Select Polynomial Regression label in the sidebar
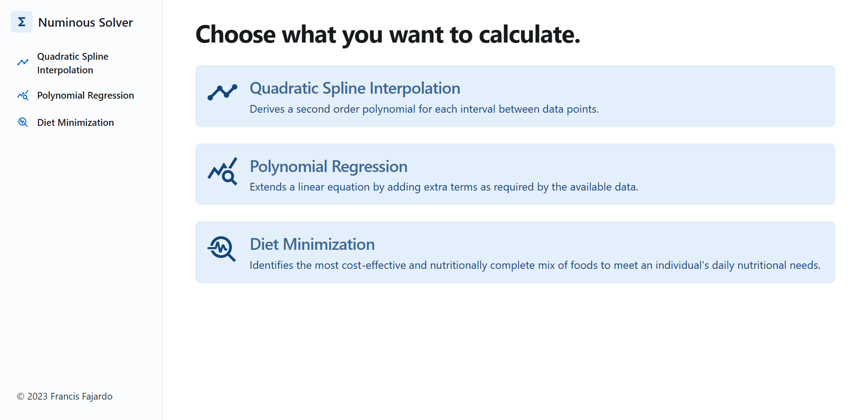868x420 pixels. [x=85, y=95]
